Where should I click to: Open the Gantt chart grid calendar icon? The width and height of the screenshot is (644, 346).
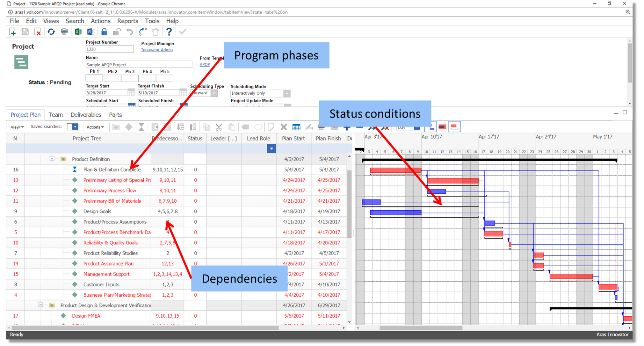point(296,127)
